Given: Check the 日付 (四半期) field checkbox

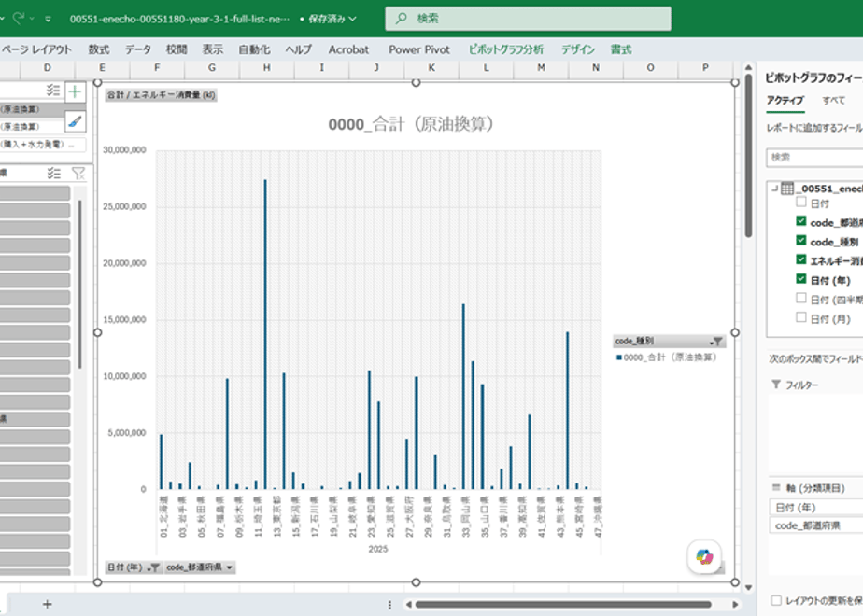Looking at the screenshot, I should (801, 299).
